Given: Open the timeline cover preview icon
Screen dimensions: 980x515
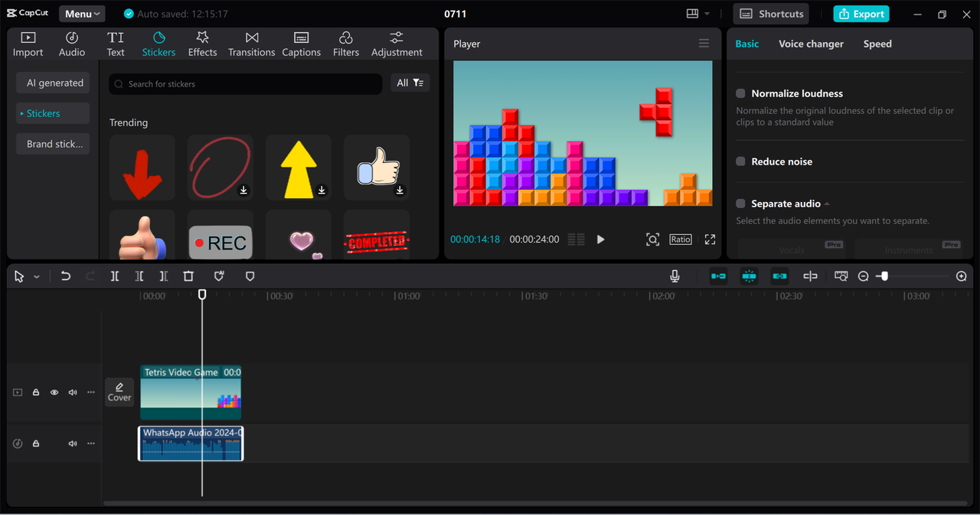Looking at the screenshot, I should [841, 276].
